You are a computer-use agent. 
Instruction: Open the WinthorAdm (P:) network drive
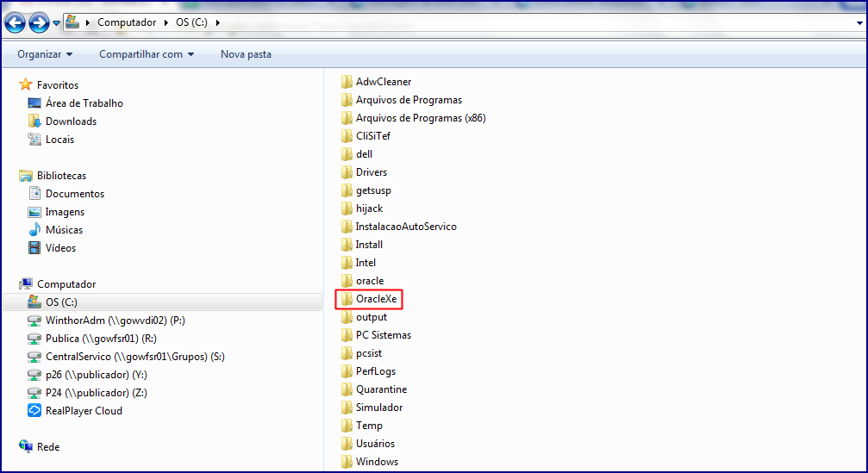116,321
